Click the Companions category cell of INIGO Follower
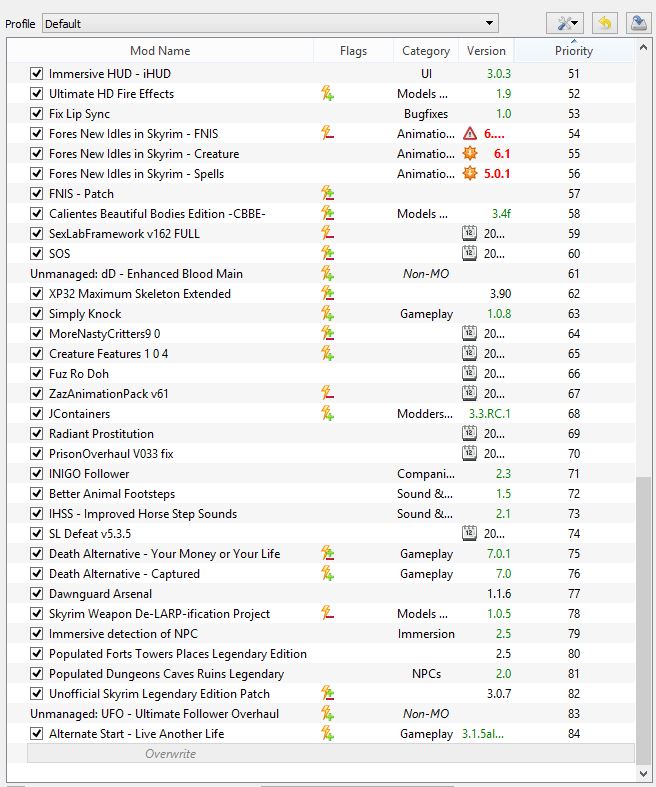The height and width of the screenshot is (787, 656). [x=426, y=474]
